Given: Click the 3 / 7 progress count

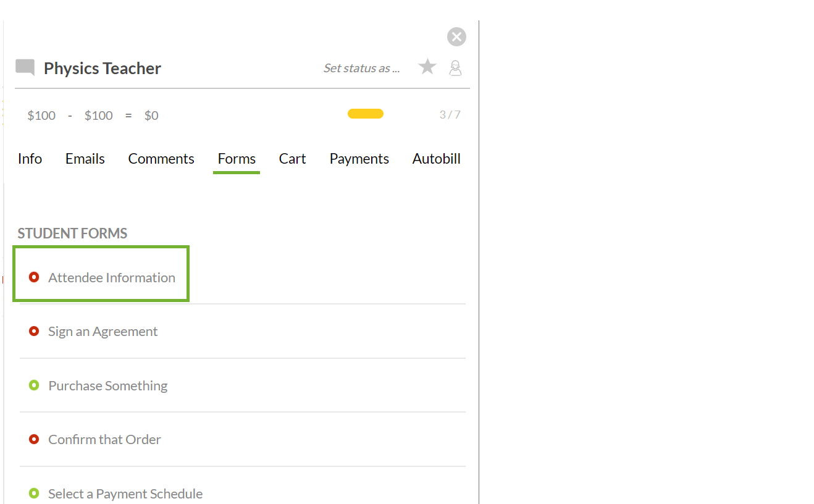Looking at the screenshot, I should tap(450, 115).
